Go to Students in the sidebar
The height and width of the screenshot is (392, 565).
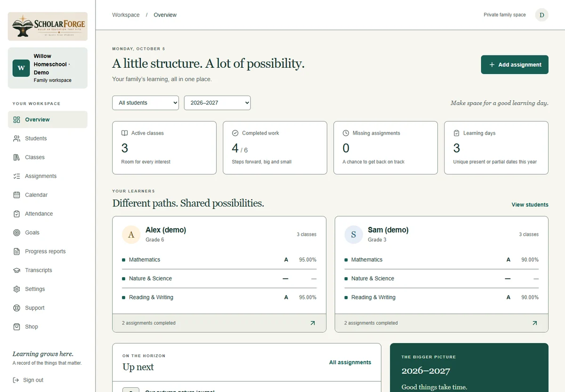48,138
